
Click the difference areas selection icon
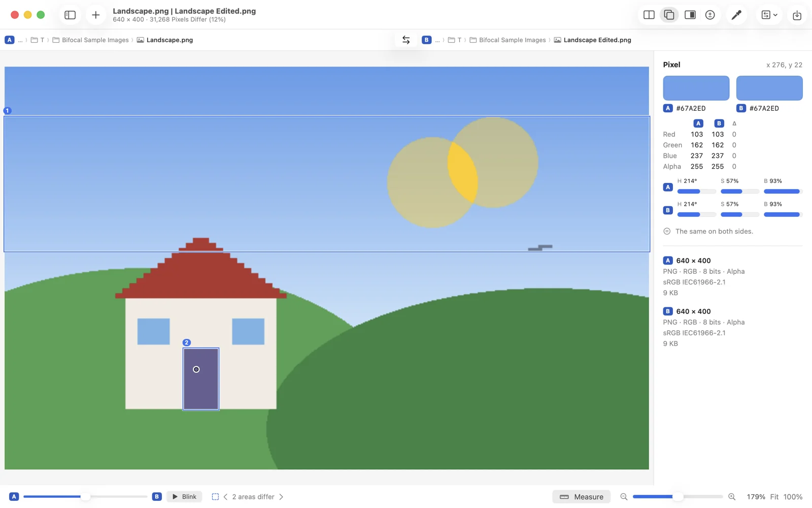click(x=215, y=496)
